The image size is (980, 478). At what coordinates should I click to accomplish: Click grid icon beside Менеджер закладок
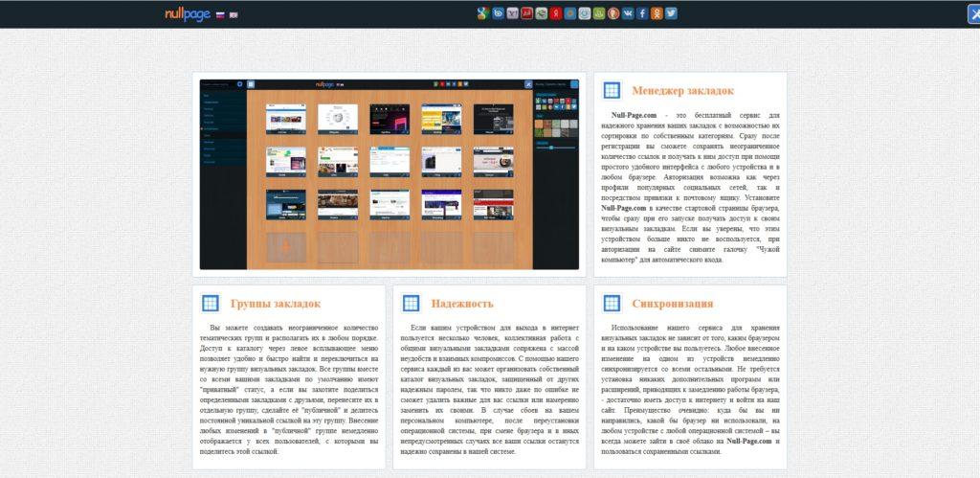(x=612, y=90)
